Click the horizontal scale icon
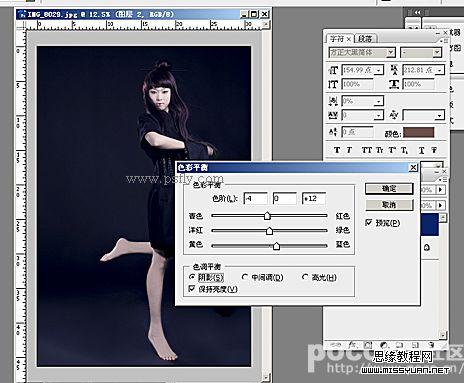This screenshot has width=464, height=383. 394,84
